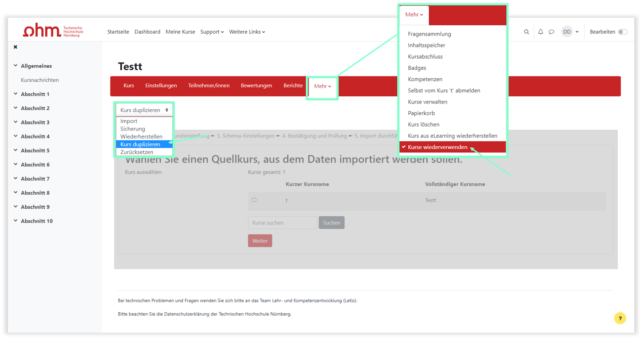Image resolution: width=644 pixels, height=342 pixels.
Task: Click the yellow help question mark button
Action: point(620,318)
